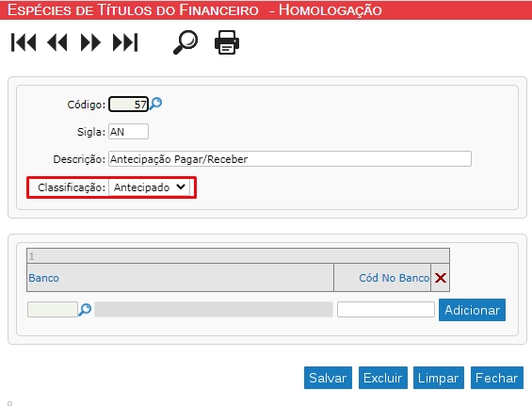Viewport: 532px width, 406px height.
Task: Jump to the last record
Action: click(x=125, y=42)
